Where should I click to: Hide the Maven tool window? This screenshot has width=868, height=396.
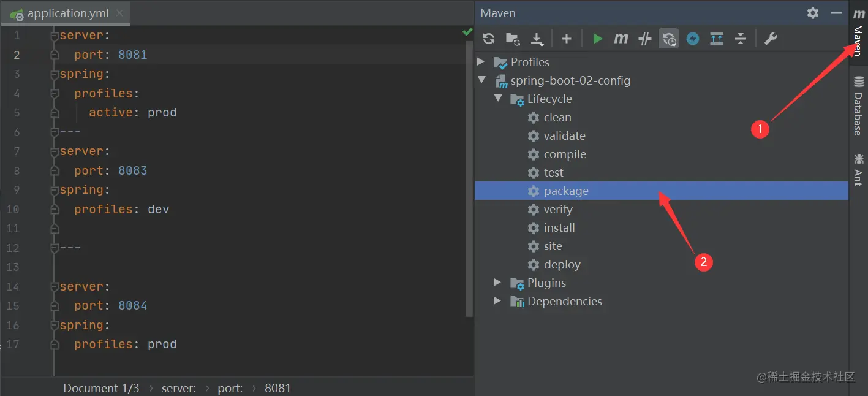pos(837,13)
